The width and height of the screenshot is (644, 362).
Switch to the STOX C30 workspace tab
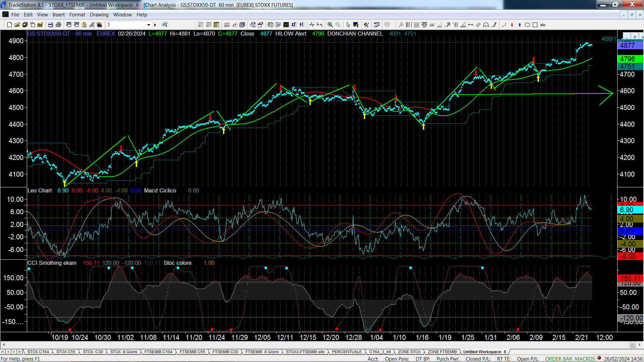pos(93,352)
